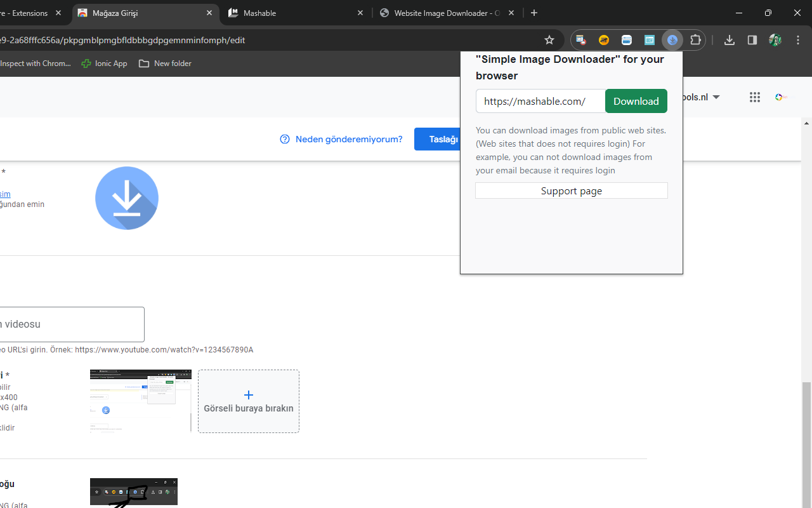Viewport: 812px width, 508px height.
Task: Open the extensions puzzle piece icon
Action: pyautogui.click(x=695, y=39)
